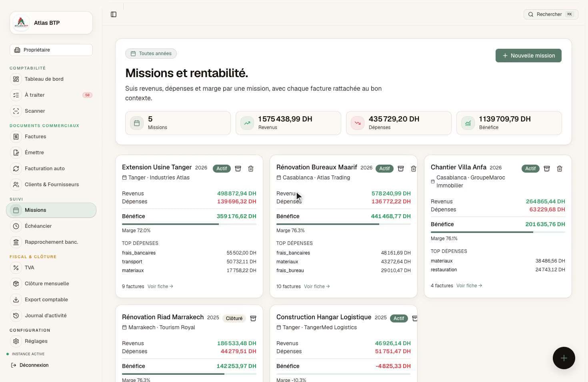The image size is (588, 382).
Task: Click the Dépenses trend-down icon
Action: [358, 123]
